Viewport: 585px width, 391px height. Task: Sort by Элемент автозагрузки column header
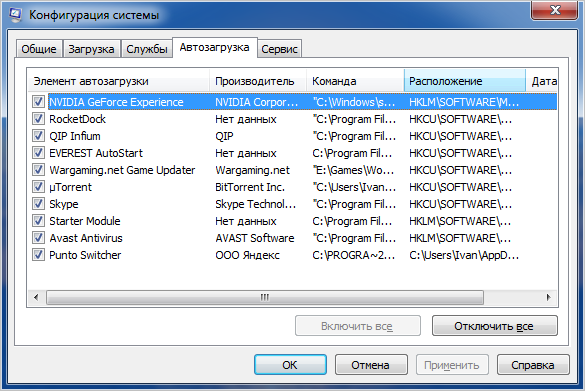(119, 81)
